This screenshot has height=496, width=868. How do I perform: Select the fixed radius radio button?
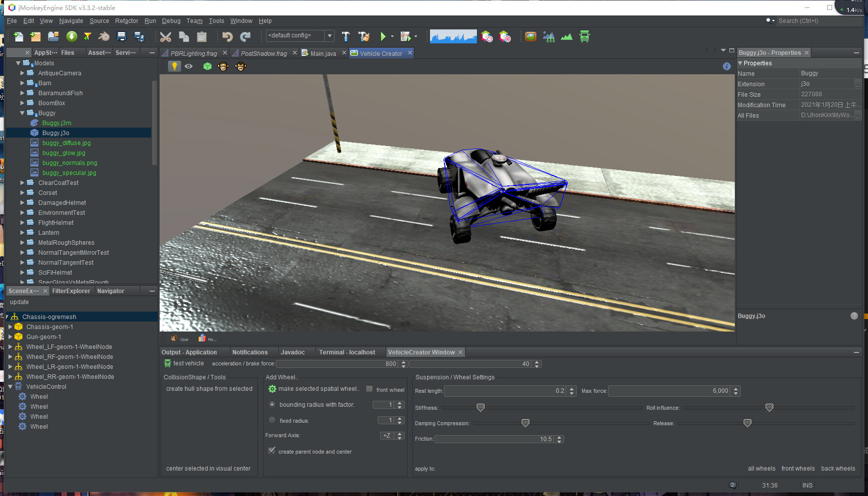tap(272, 420)
